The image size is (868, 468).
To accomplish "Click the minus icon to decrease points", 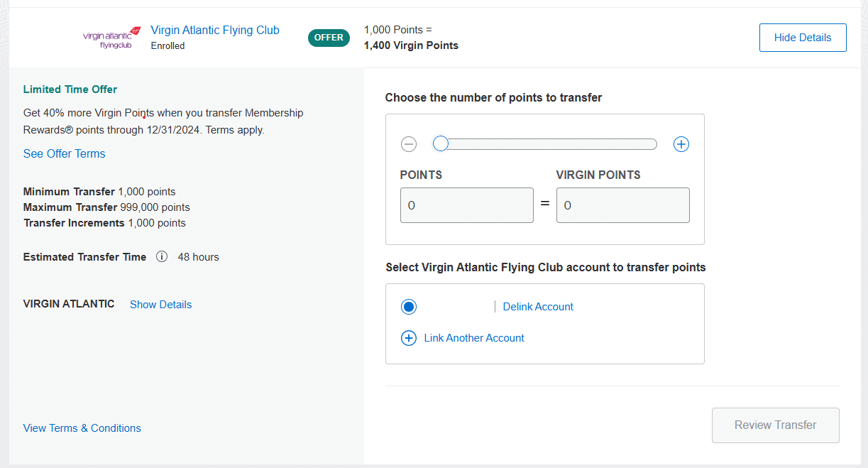I will (409, 144).
